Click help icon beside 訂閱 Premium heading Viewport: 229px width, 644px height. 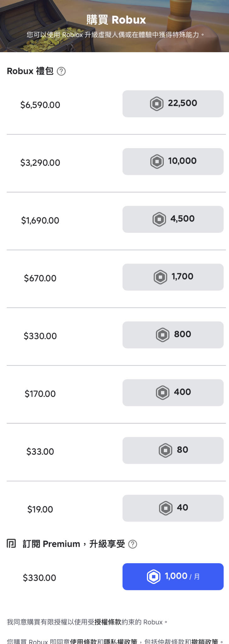coord(133,544)
